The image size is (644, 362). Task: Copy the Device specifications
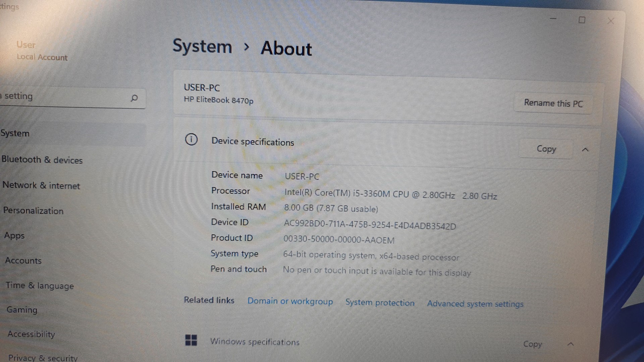coord(546,149)
